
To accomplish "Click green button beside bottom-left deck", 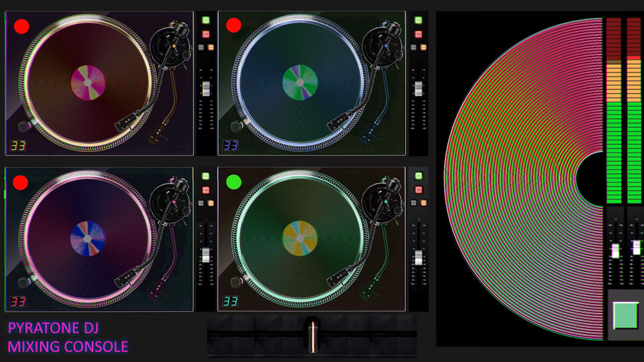I will pos(206,176).
